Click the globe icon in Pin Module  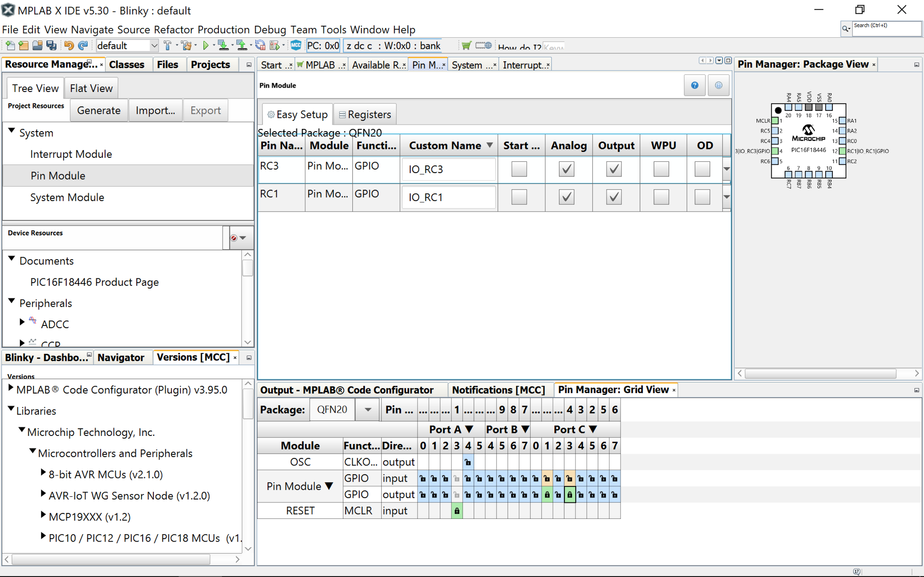[719, 85]
